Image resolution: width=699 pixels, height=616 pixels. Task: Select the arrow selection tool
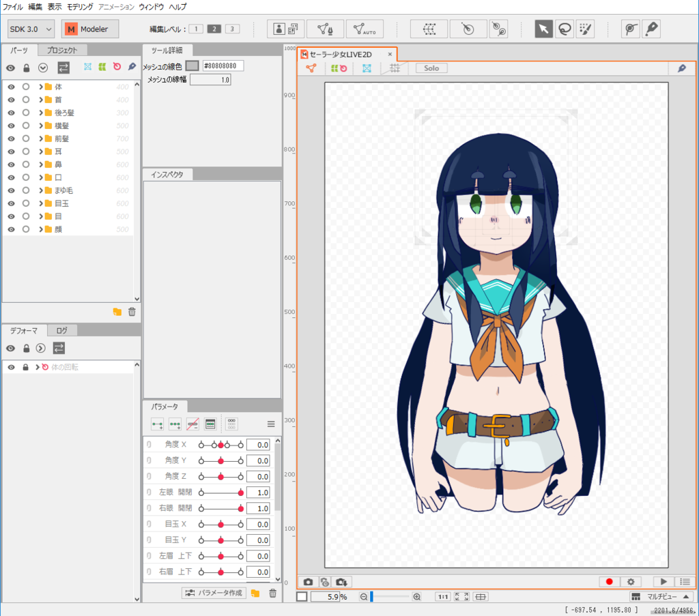[543, 29]
